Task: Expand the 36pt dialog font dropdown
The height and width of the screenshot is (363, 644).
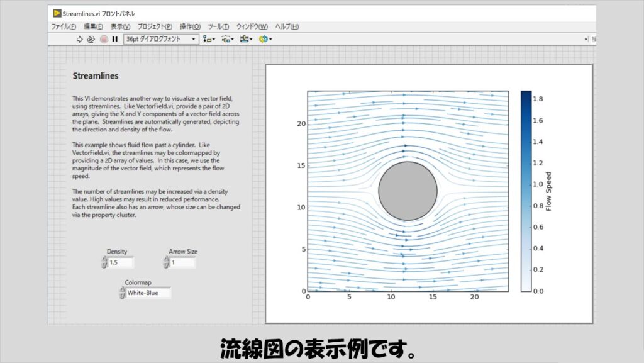Action: tap(193, 39)
